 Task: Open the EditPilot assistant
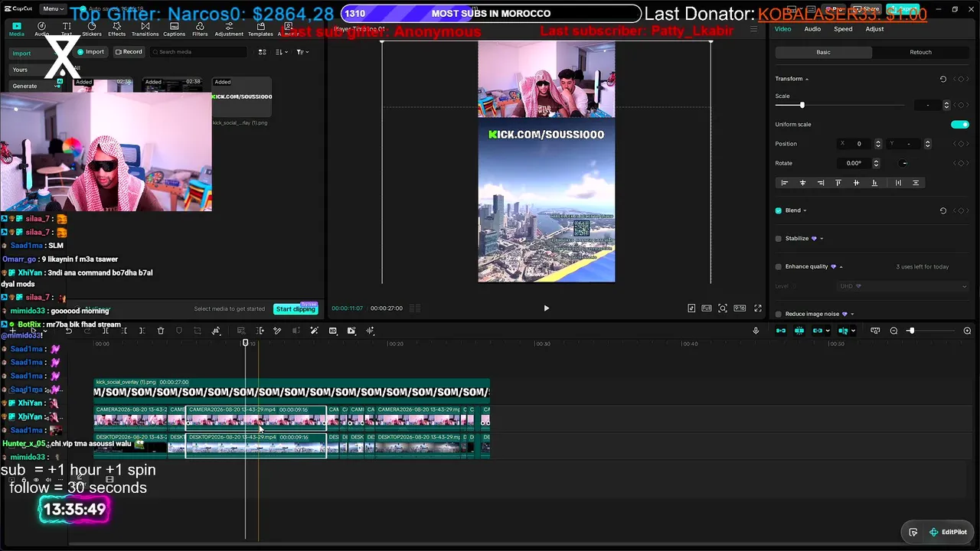[x=948, y=532]
